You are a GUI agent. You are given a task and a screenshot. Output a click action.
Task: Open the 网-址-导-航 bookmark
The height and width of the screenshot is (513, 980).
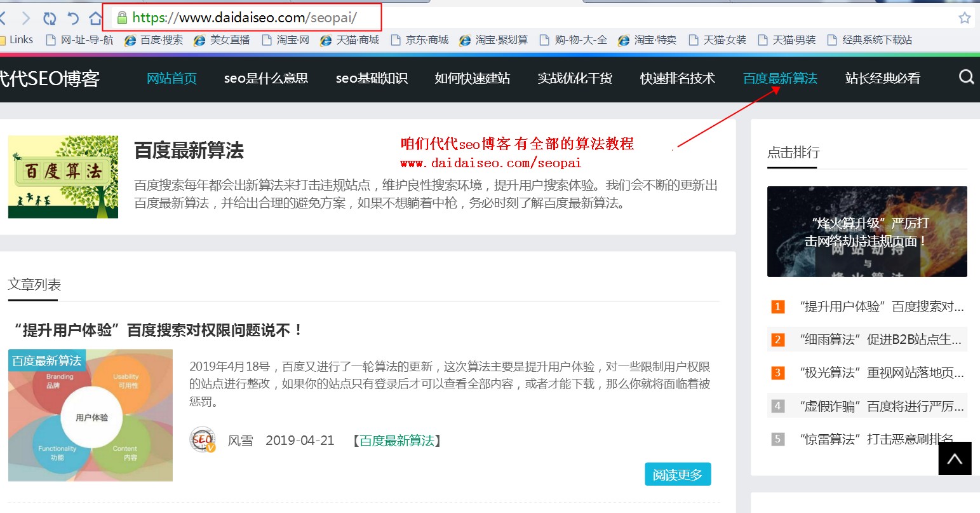click(80, 39)
